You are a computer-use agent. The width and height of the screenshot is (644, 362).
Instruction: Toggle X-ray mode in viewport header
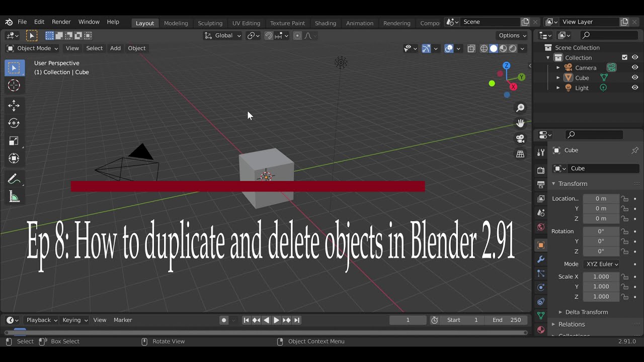471,49
